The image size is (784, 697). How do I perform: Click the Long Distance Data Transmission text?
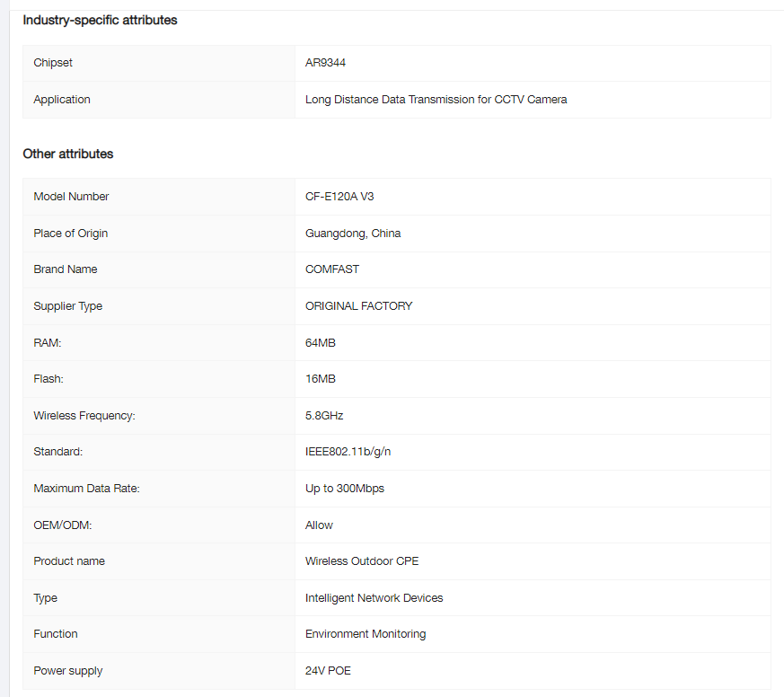click(x=436, y=100)
